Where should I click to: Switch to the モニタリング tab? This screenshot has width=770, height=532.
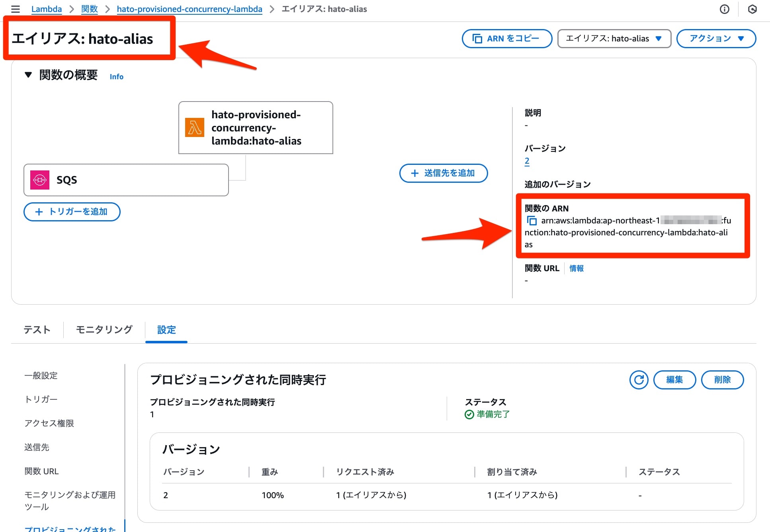(104, 330)
